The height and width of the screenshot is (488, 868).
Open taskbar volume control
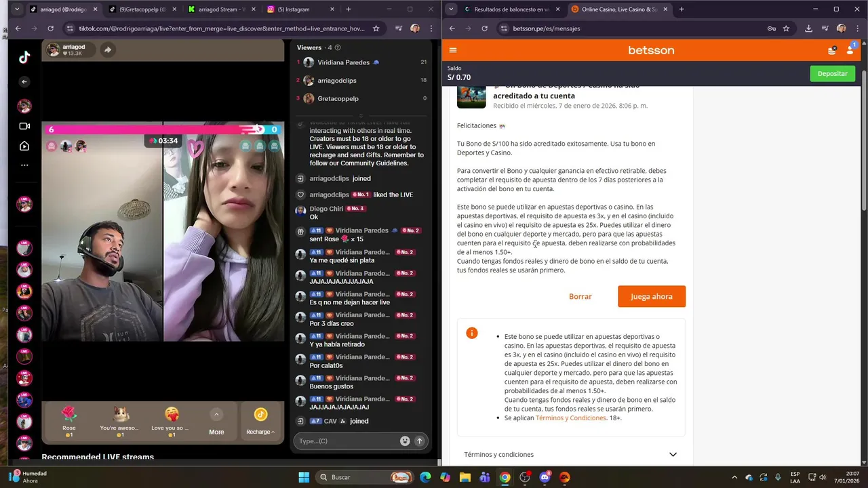[x=823, y=477]
